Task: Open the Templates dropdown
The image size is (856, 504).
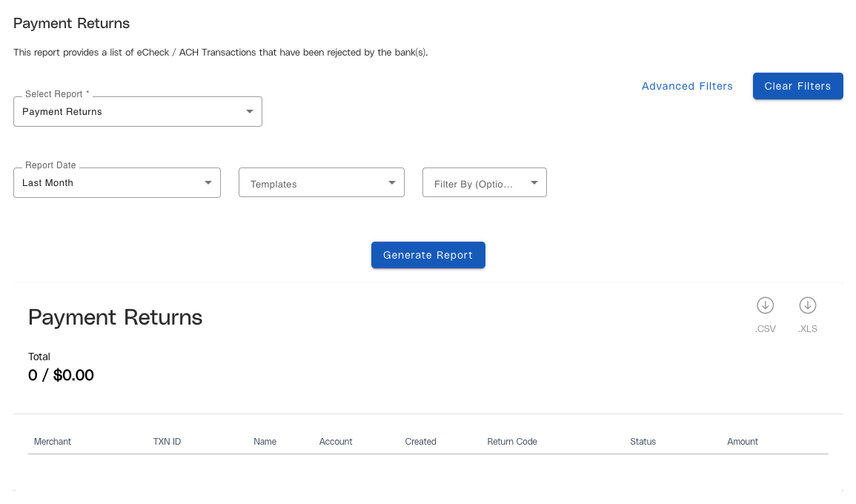Action: tap(321, 183)
